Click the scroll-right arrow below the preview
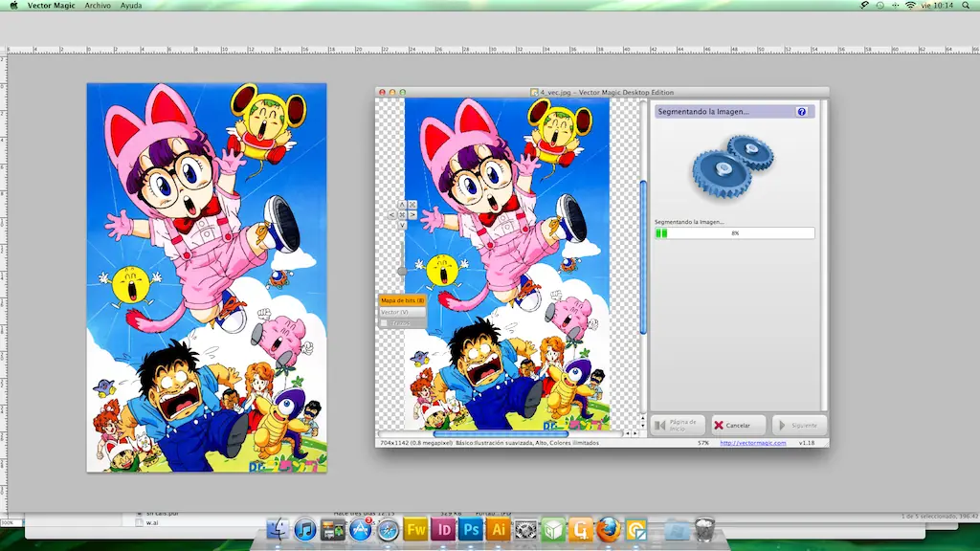The height and width of the screenshot is (551, 980). tap(635, 433)
